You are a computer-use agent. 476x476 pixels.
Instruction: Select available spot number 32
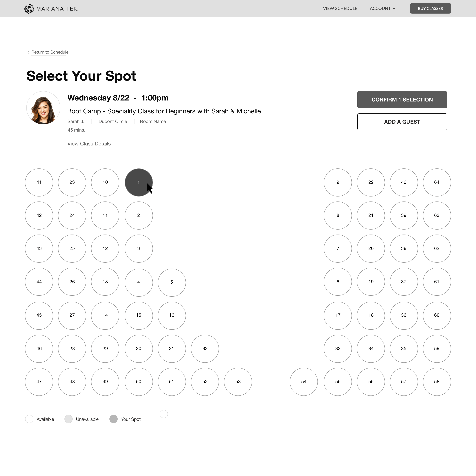(x=205, y=348)
